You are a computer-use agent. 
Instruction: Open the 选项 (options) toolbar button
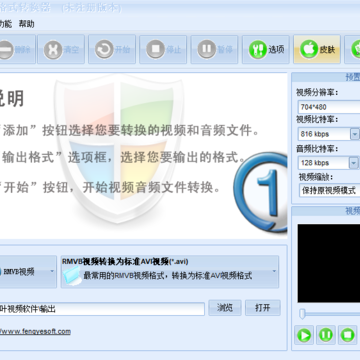point(266,49)
